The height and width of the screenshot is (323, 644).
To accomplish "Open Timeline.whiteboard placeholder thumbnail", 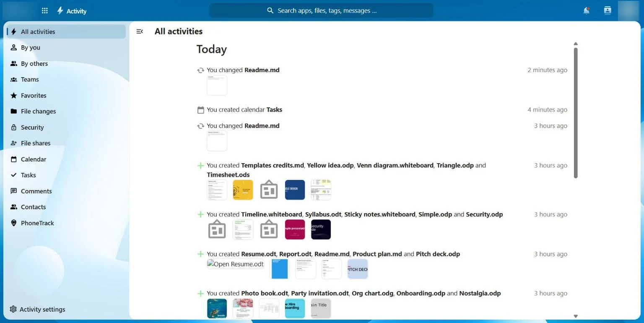I will (217, 229).
